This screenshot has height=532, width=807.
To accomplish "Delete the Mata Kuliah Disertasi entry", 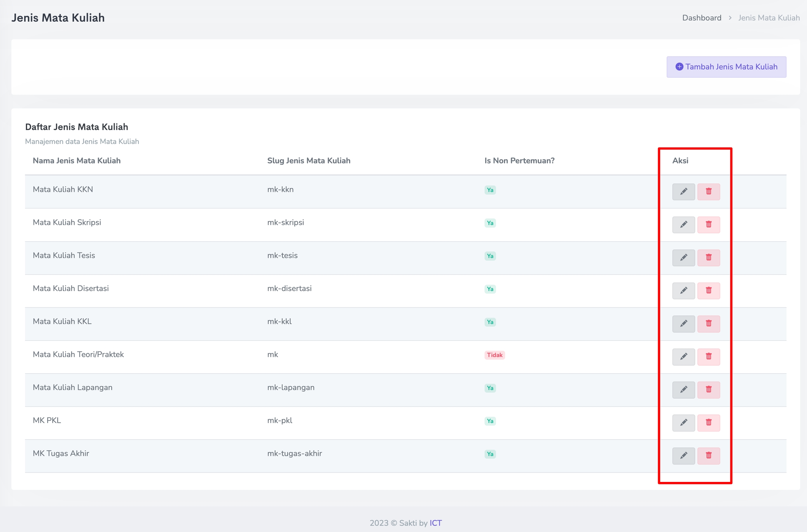I will point(708,291).
